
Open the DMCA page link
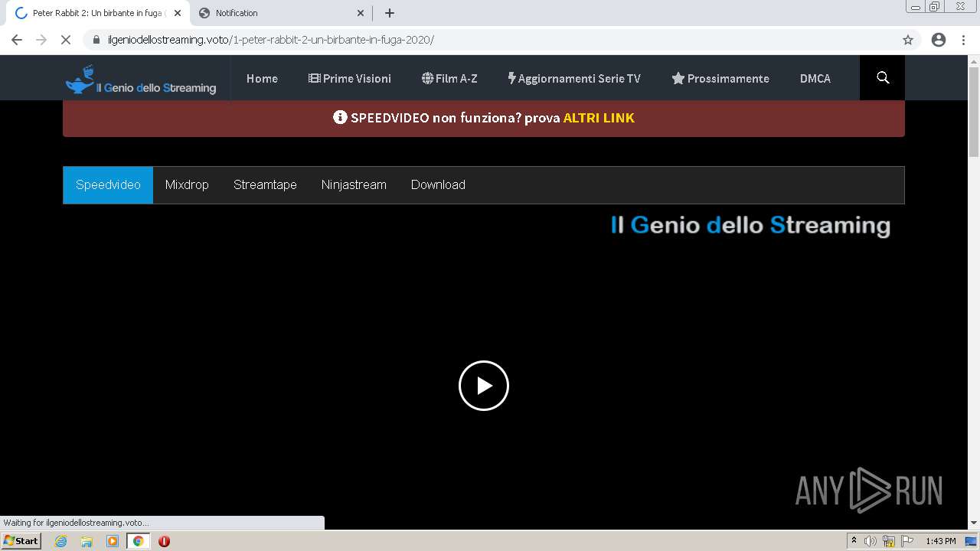coord(815,78)
